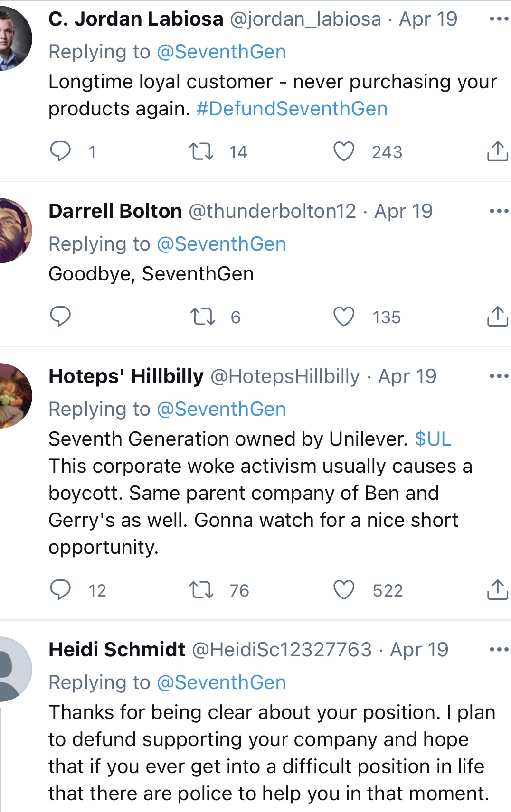Viewport: 511px width, 812px height.
Task: Open @SeventhGen mention in Heidi Schmidt's reply
Action: (221, 682)
